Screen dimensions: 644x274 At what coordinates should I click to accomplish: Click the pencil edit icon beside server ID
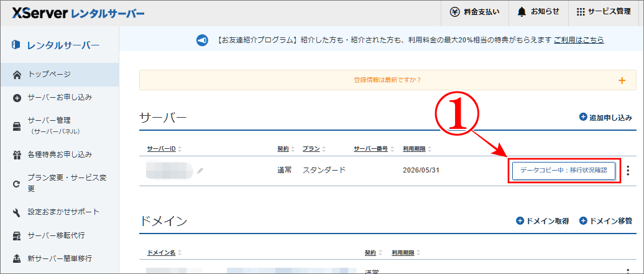pyautogui.click(x=200, y=171)
